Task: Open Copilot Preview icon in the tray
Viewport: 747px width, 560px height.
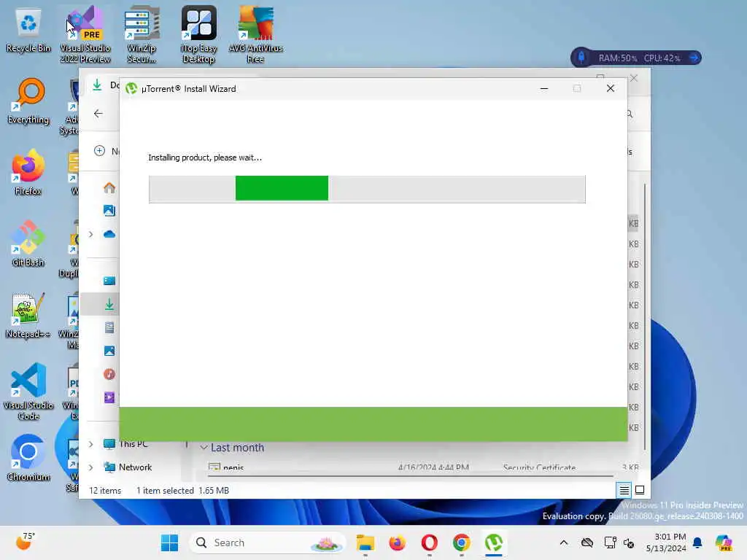Action: [724, 542]
